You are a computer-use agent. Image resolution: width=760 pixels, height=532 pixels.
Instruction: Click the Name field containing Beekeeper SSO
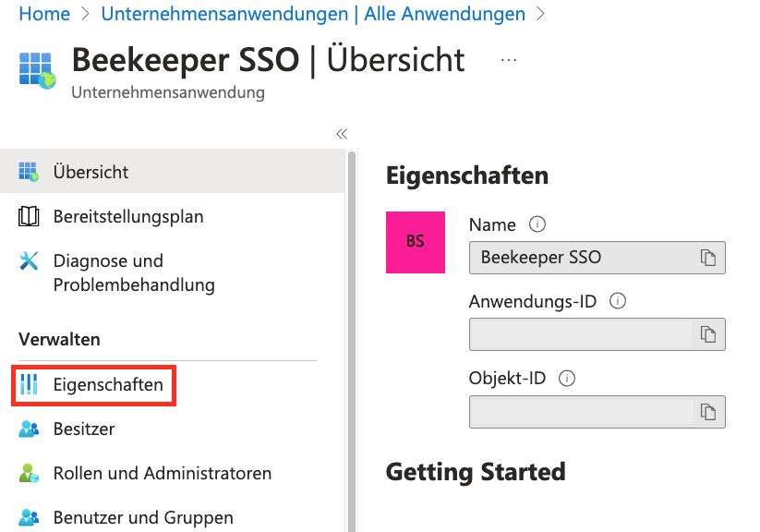pos(597,258)
